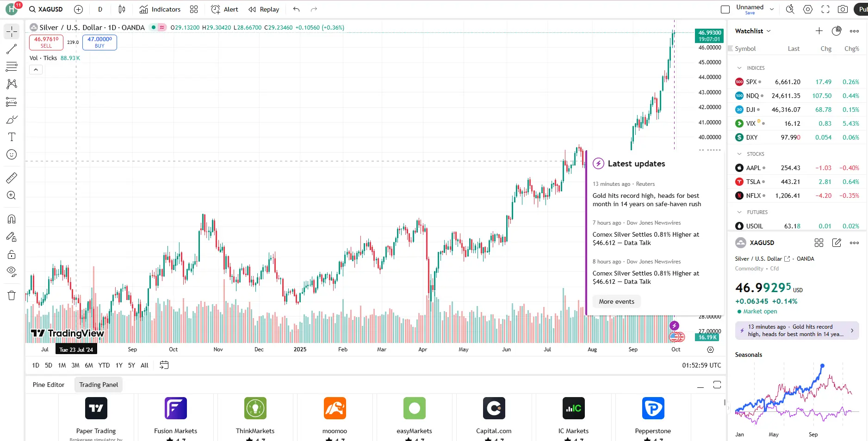Switch to the Pine Editor tab

pos(48,385)
